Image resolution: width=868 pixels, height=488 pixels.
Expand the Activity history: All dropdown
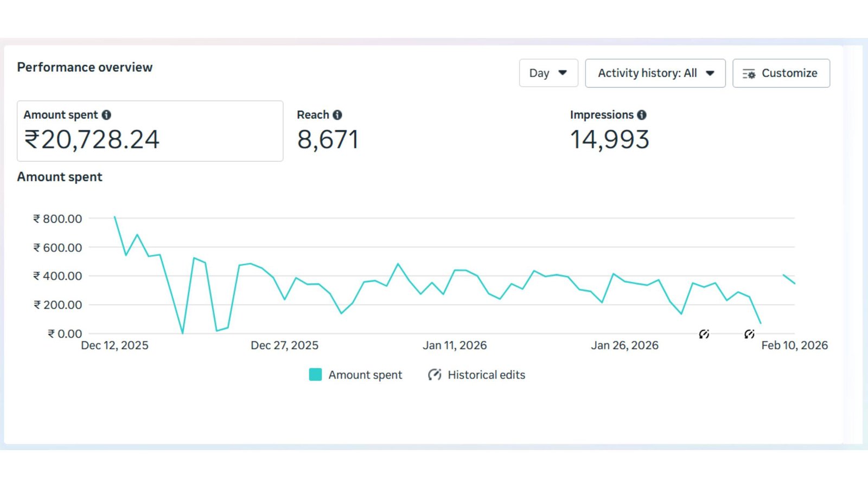[655, 73]
